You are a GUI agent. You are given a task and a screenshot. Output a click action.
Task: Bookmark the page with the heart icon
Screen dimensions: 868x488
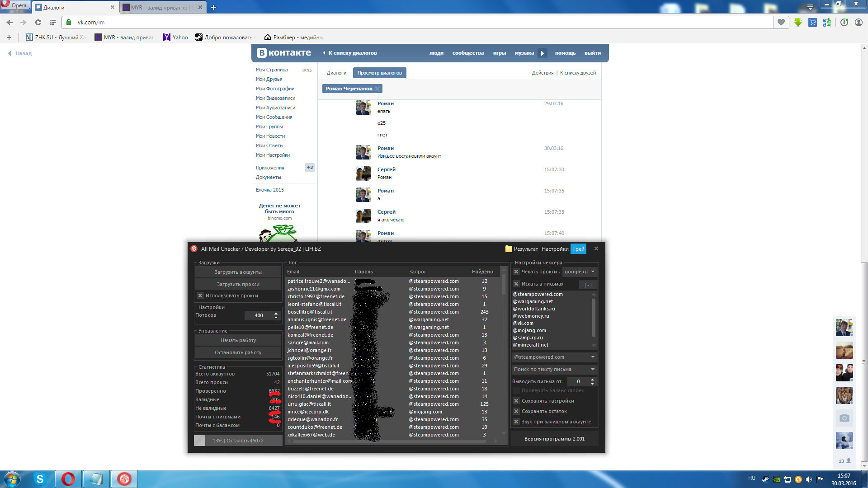tap(781, 22)
